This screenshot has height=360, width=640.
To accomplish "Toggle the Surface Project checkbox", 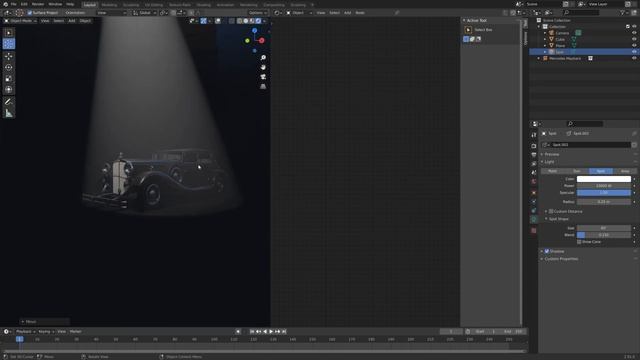I will click(29, 13).
